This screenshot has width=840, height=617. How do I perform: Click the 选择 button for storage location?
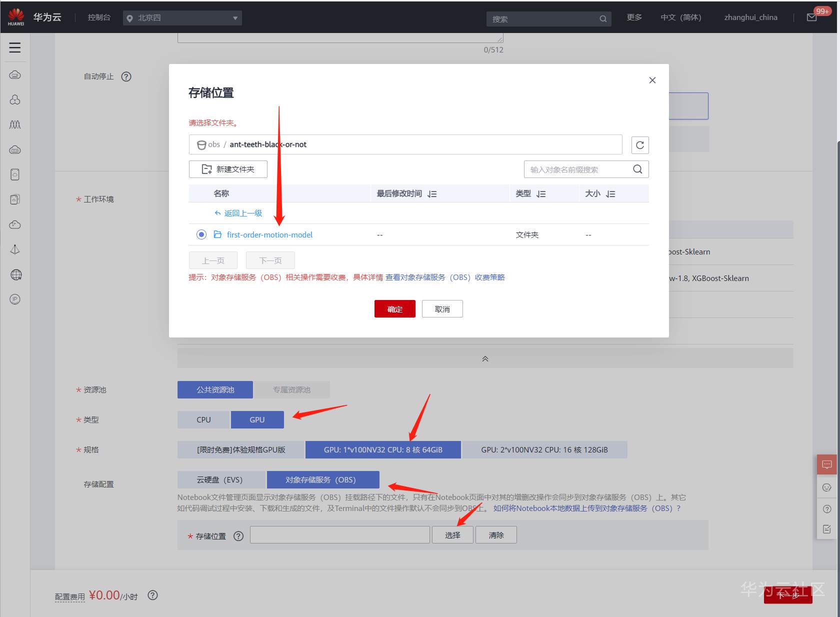(x=452, y=535)
